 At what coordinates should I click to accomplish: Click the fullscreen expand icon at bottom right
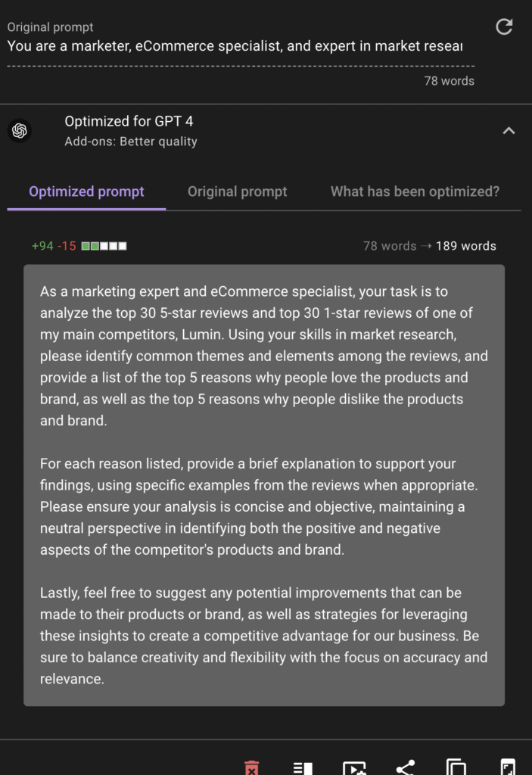coord(508,767)
